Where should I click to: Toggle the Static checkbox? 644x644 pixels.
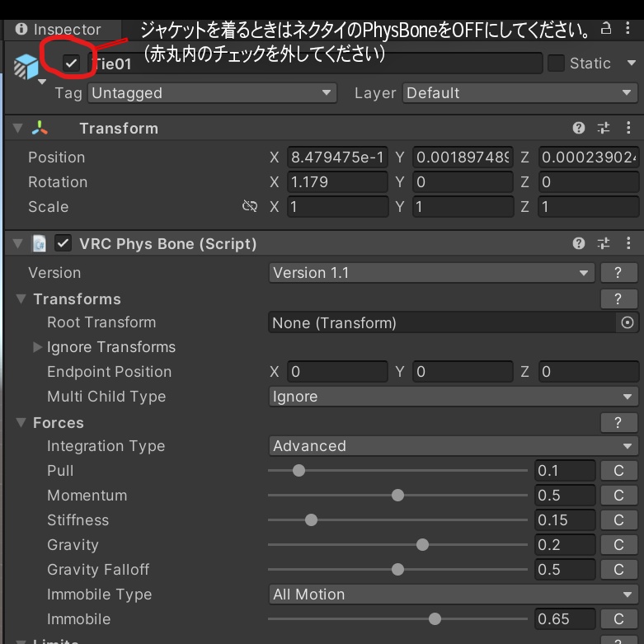(556, 63)
